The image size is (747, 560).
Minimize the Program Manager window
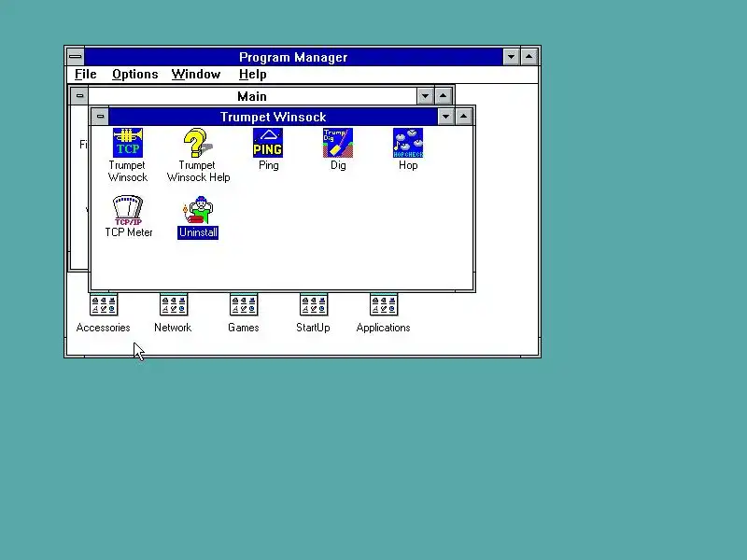click(x=511, y=57)
